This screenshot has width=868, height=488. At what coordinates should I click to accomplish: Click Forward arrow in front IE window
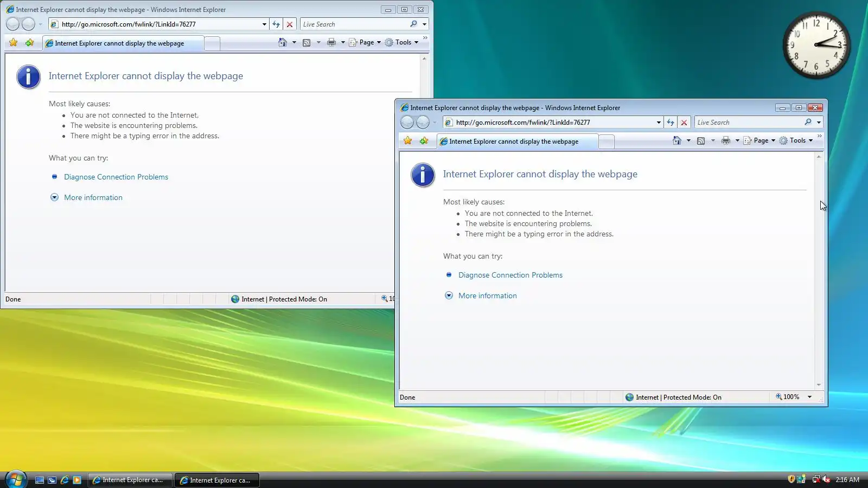(x=423, y=122)
